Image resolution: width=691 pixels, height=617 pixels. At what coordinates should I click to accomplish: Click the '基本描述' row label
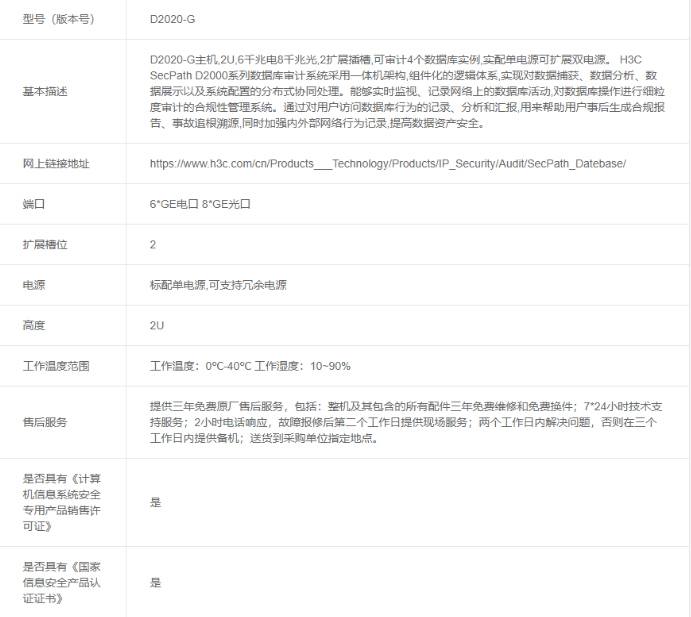[45, 92]
